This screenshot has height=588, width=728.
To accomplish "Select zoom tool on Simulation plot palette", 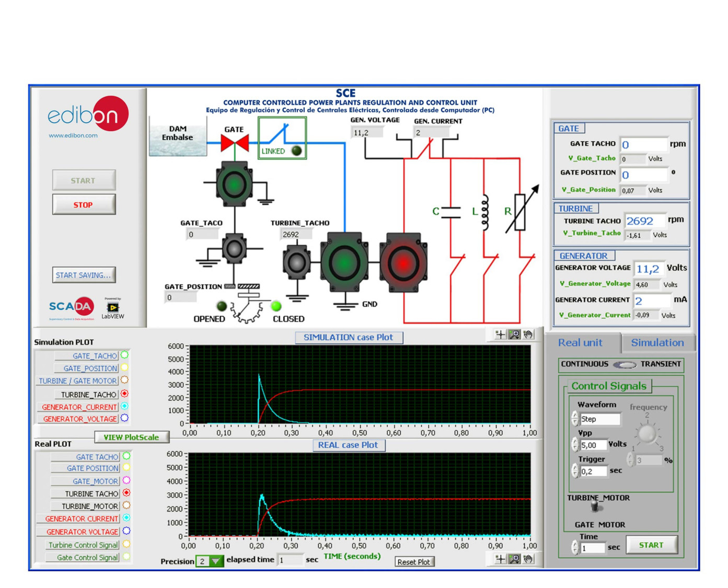I will tap(514, 335).
